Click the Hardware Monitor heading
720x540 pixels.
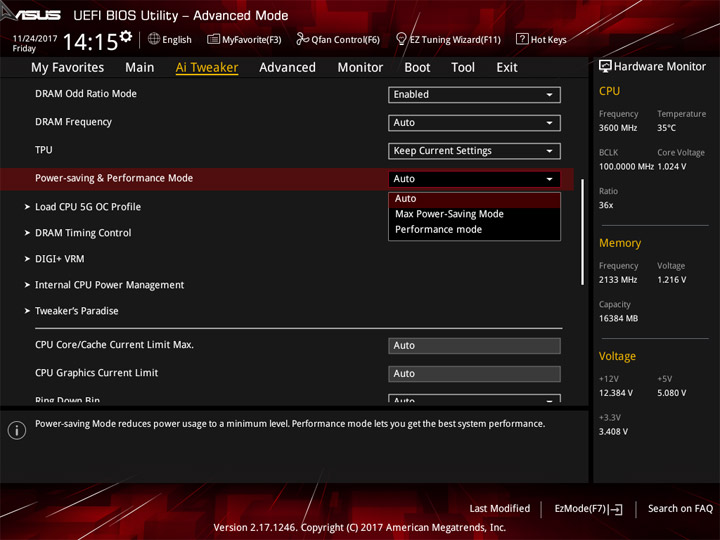pyautogui.click(x=660, y=67)
